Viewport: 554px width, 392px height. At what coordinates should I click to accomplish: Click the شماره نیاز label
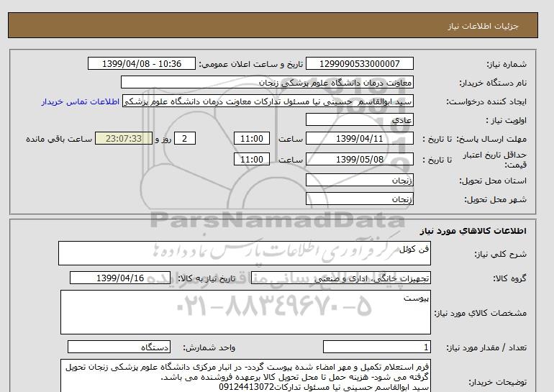coord(507,64)
